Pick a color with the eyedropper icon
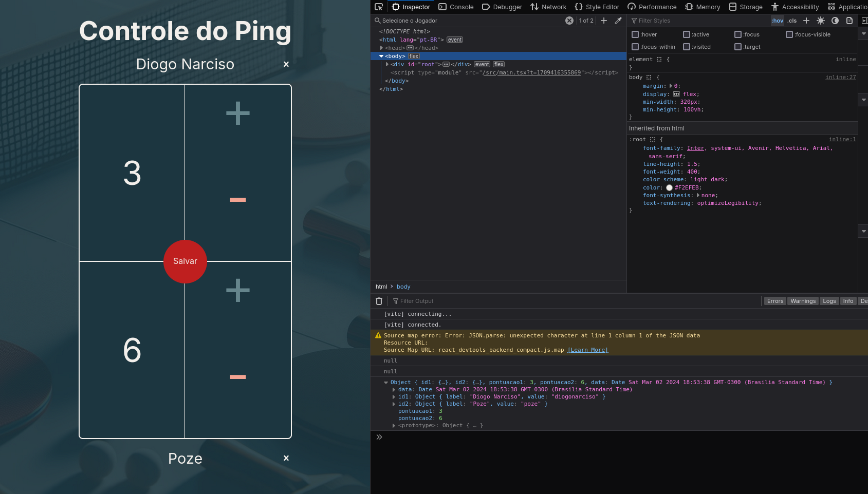Viewport: 868px width, 494px height. pos(618,21)
